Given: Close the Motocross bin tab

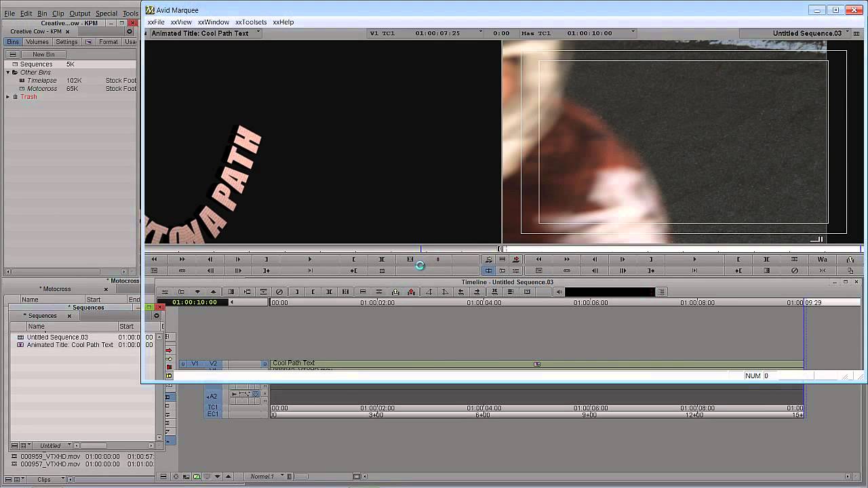Looking at the screenshot, I should click(x=106, y=289).
